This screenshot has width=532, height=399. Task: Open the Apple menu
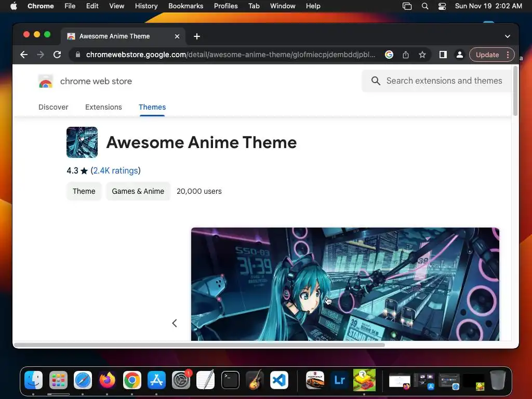[x=14, y=6]
